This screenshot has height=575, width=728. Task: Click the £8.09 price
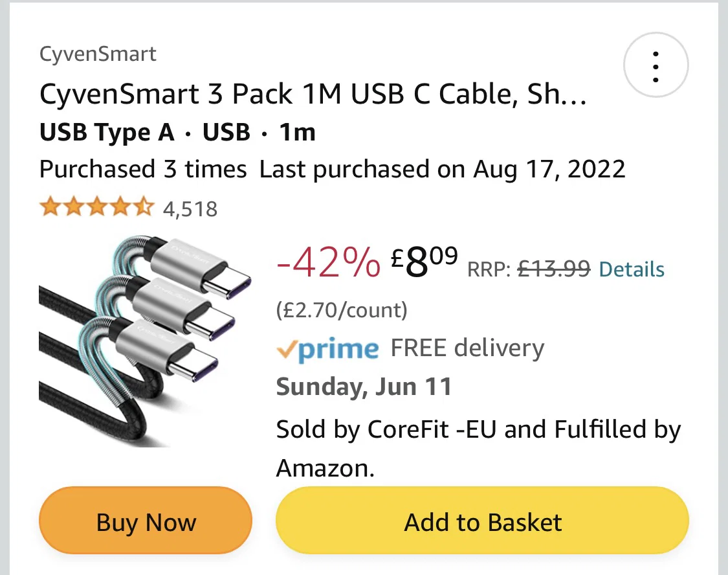[425, 263]
